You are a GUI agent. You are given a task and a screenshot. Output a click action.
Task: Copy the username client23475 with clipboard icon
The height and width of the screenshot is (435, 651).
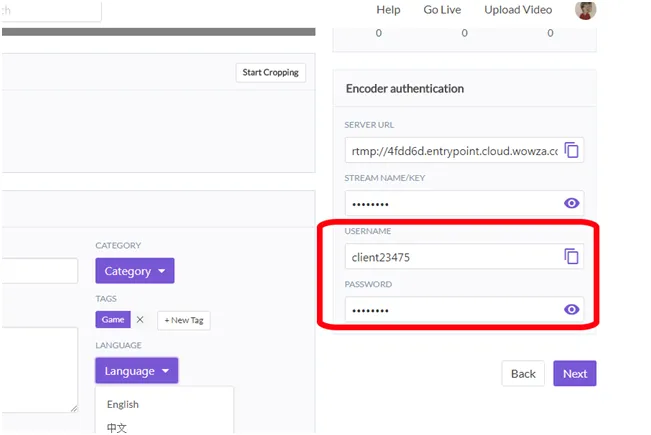(571, 256)
